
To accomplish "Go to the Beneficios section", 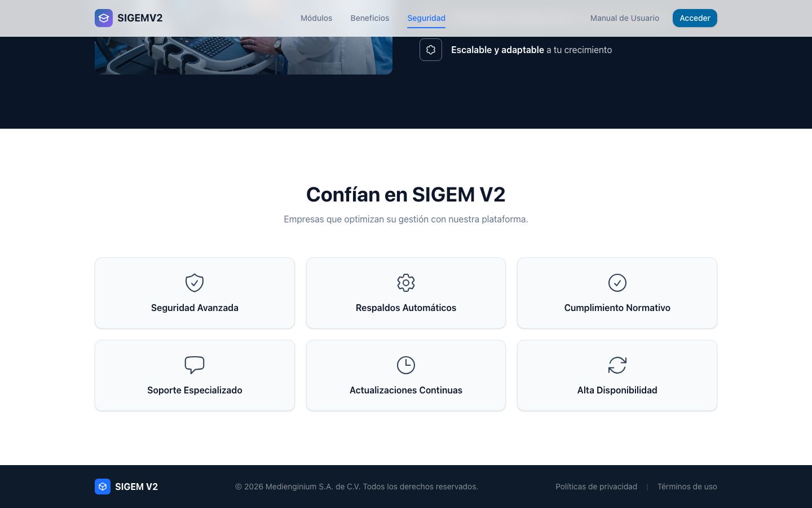I will [370, 18].
